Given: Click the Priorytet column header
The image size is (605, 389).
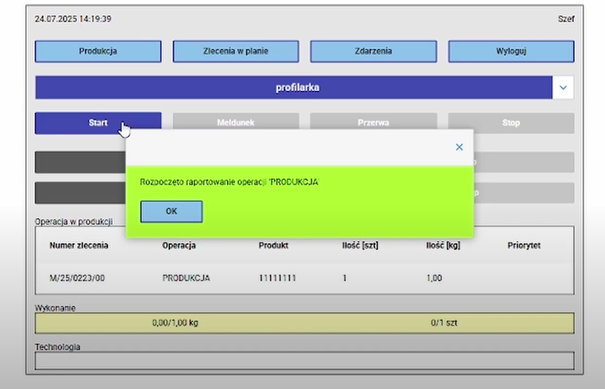Looking at the screenshot, I should pyautogui.click(x=524, y=245).
